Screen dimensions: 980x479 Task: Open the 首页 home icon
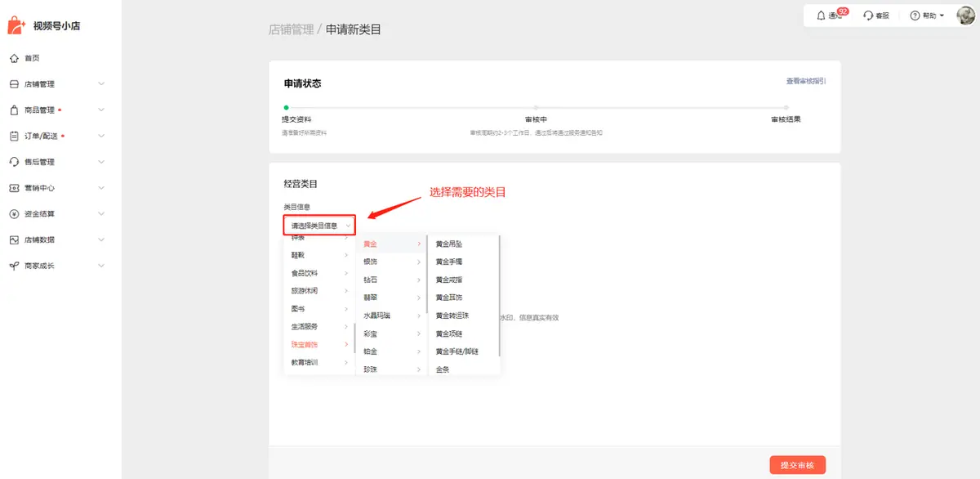coord(14,58)
